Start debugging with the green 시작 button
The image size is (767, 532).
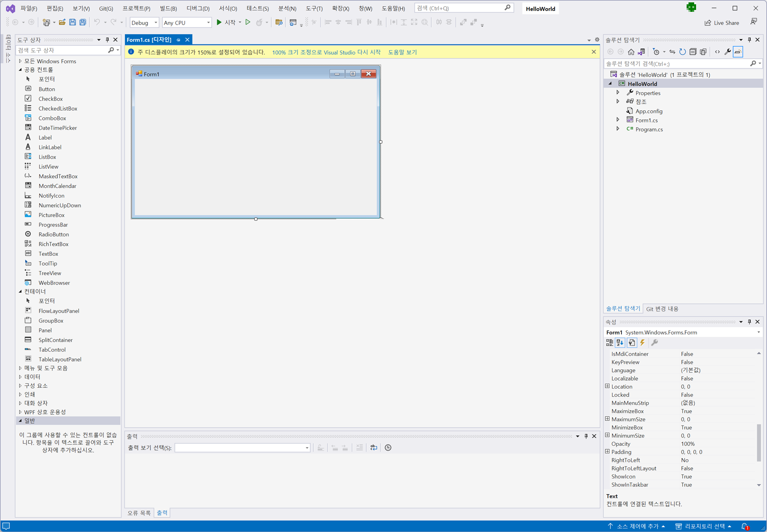click(x=226, y=22)
